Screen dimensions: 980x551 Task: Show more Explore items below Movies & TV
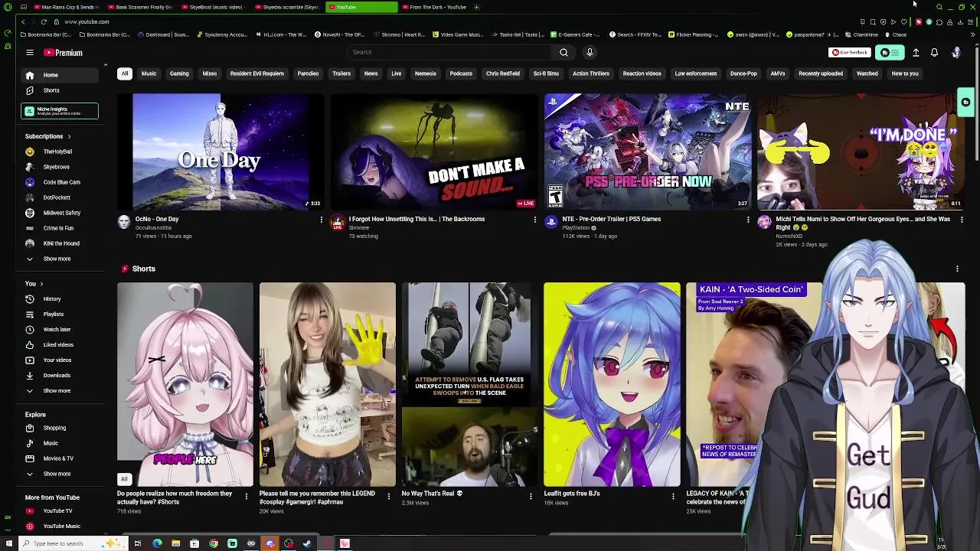coord(60,474)
